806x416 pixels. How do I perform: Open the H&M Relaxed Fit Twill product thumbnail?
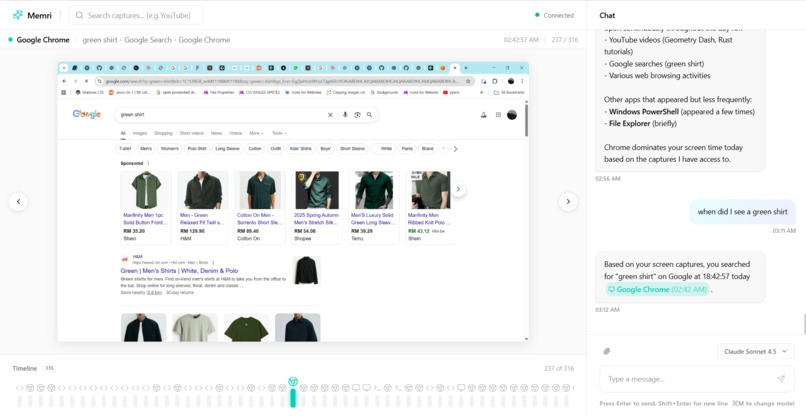tap(203, 190)
